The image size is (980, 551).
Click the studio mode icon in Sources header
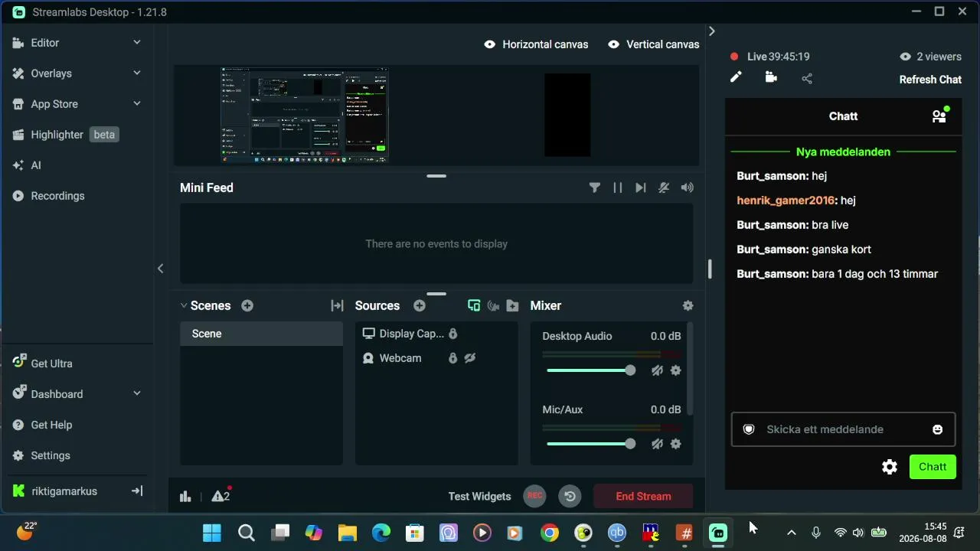pyautogui.click(x=493, y=305)
